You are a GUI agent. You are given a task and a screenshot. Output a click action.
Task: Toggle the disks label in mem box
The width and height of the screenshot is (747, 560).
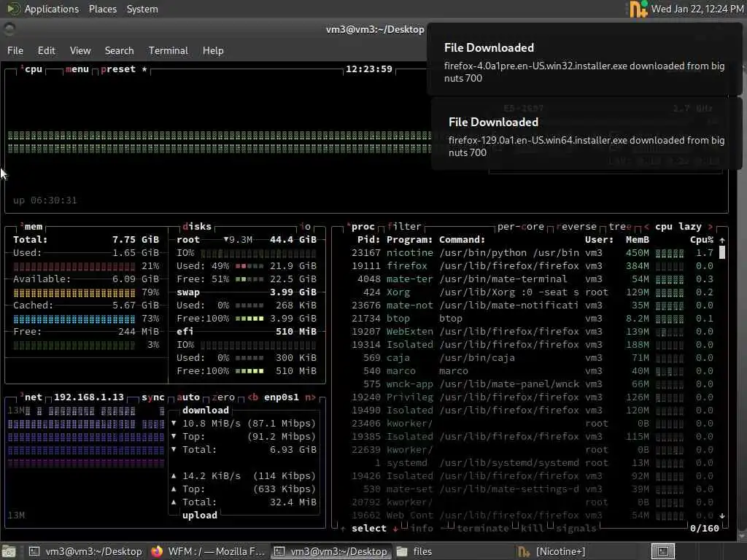click(197, 227)
